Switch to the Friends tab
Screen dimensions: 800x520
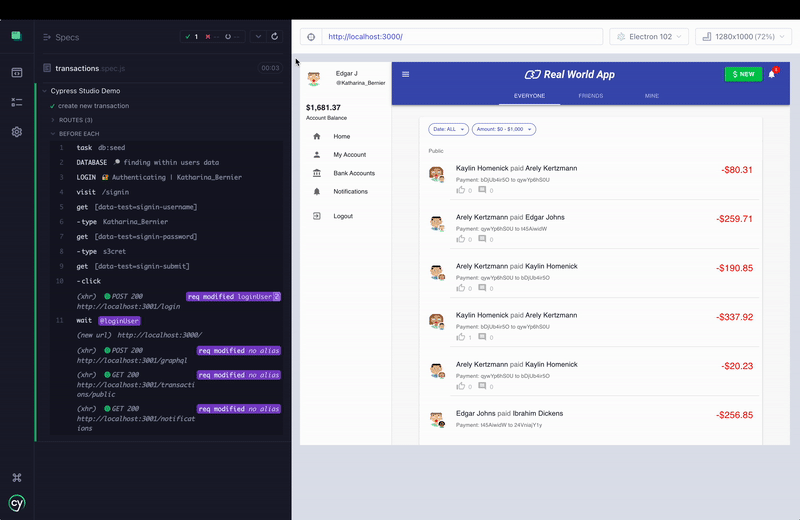point(590,96)
